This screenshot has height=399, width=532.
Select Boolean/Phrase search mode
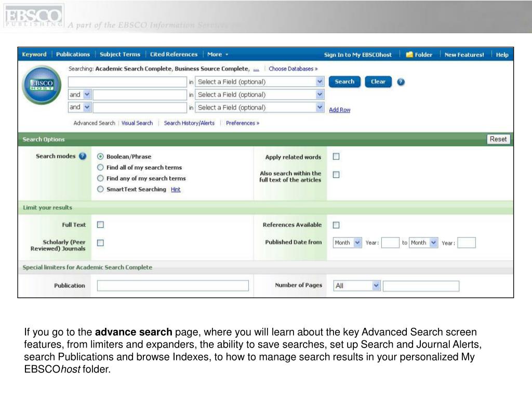[x=100, y=156]
